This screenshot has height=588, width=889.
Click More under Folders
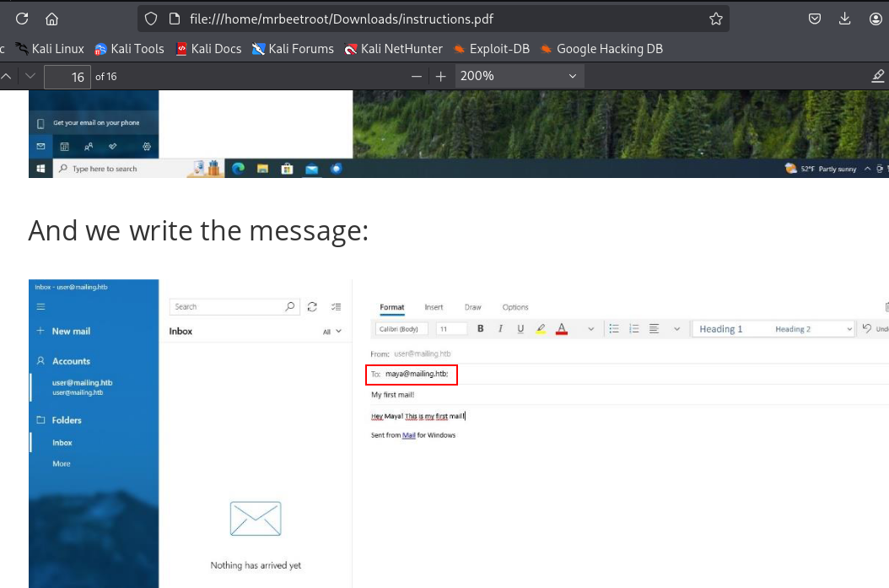tap(62, 463)
